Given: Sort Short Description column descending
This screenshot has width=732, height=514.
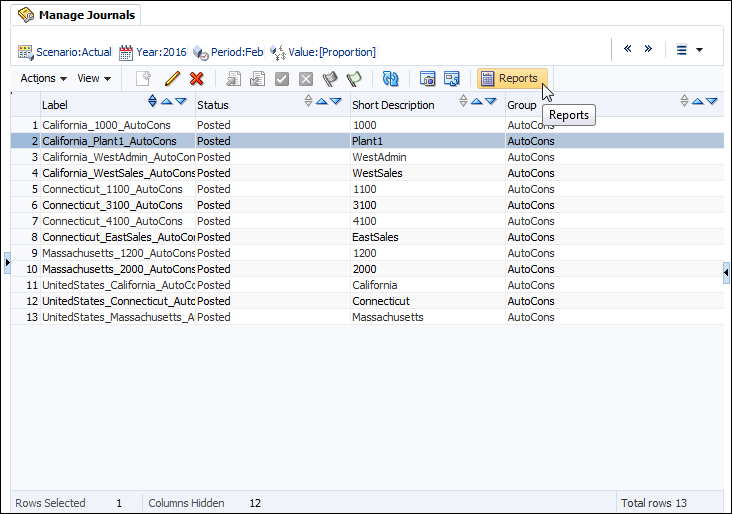Looking at the screenshot, I should 491,101.
